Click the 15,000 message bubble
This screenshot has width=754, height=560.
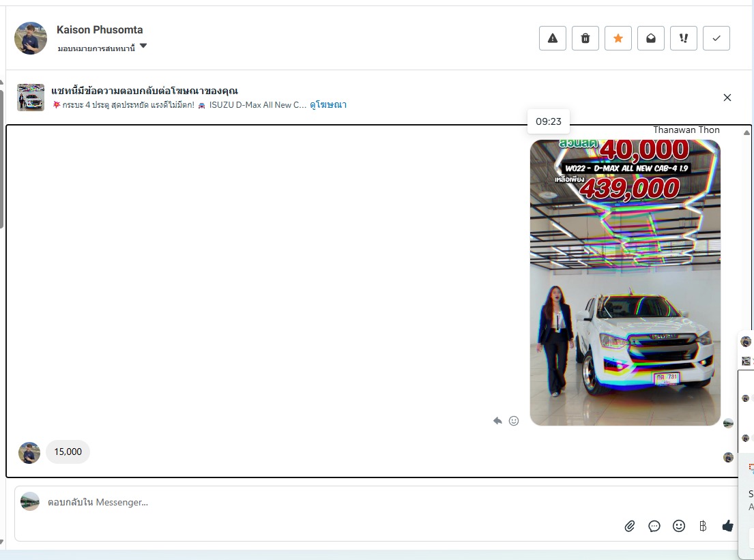tap(68, 452)
